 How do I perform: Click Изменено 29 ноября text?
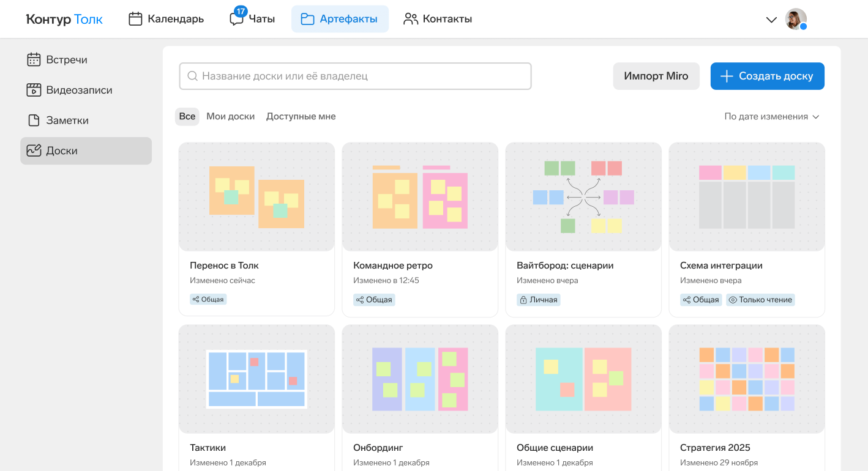point(719,463)
